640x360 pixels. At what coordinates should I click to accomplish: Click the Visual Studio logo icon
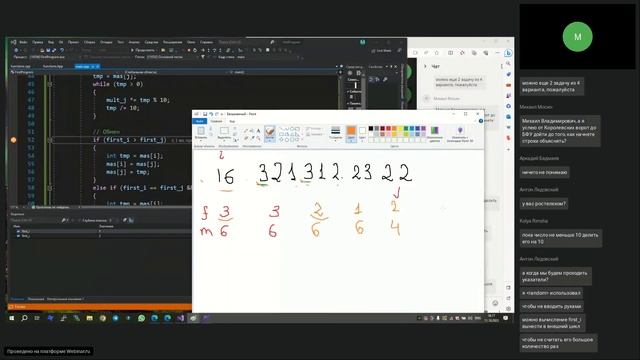[13, 42]
